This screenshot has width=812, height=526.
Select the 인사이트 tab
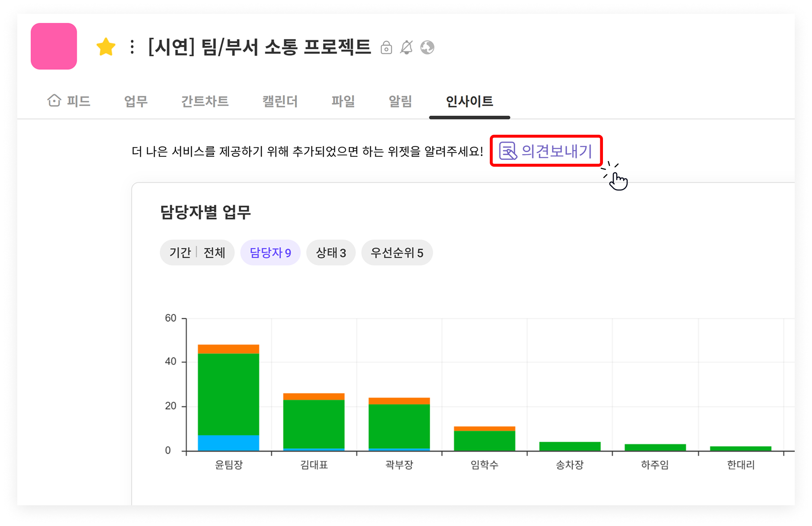[x=469, y=101]
